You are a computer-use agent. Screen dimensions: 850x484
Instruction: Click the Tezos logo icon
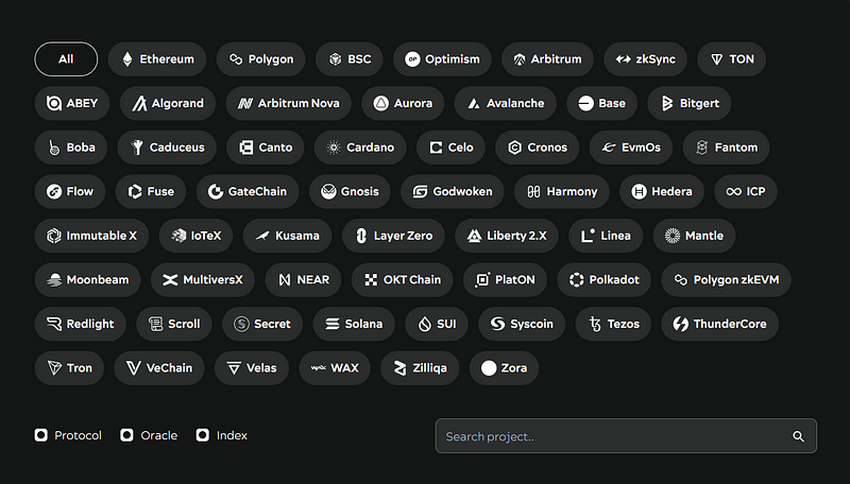596,324
